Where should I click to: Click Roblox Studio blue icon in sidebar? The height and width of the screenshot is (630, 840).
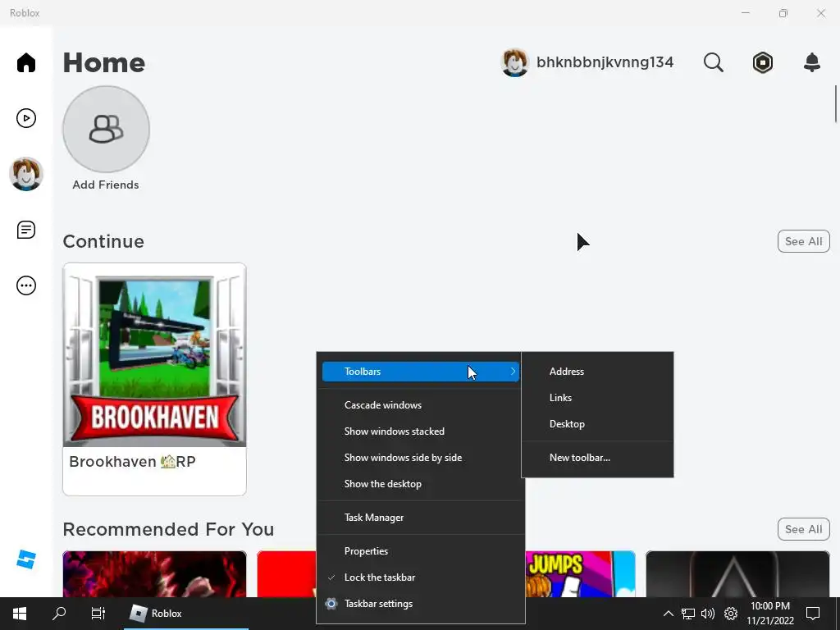[25, 559]
